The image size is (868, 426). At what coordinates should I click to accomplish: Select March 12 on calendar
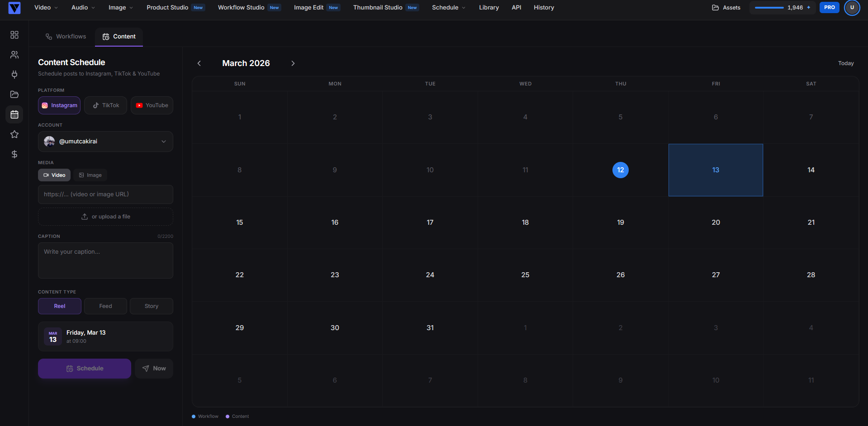pyautogui.click(x=621, y=170)
